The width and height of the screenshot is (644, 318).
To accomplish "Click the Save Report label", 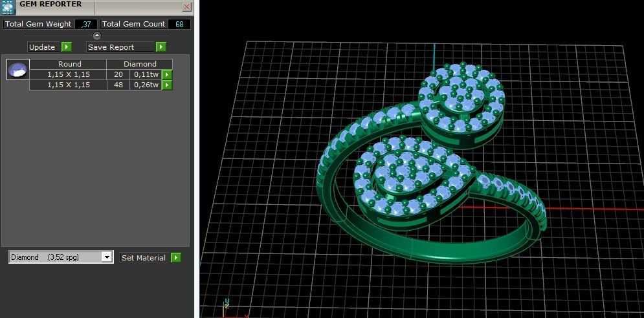I will click(x=121, y=47).
